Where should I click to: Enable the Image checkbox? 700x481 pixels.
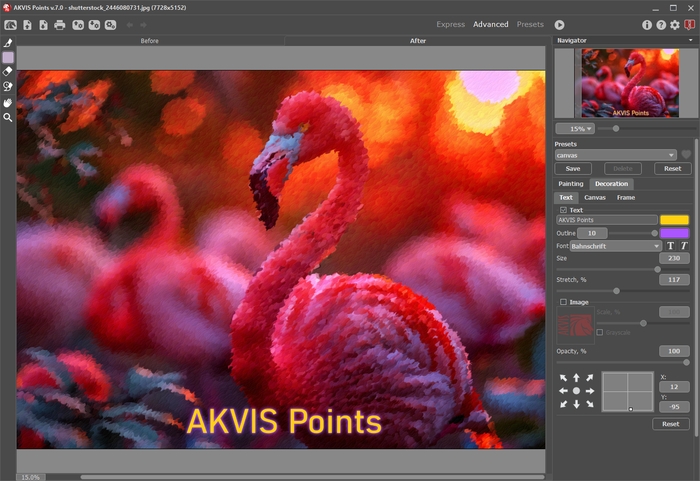point(563,302)
